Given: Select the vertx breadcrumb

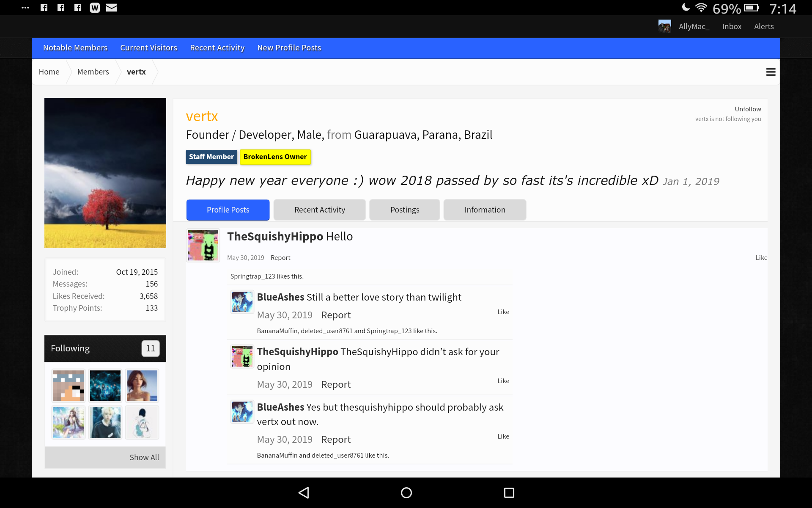Looking at the screenshot, I should click(136, 72).
